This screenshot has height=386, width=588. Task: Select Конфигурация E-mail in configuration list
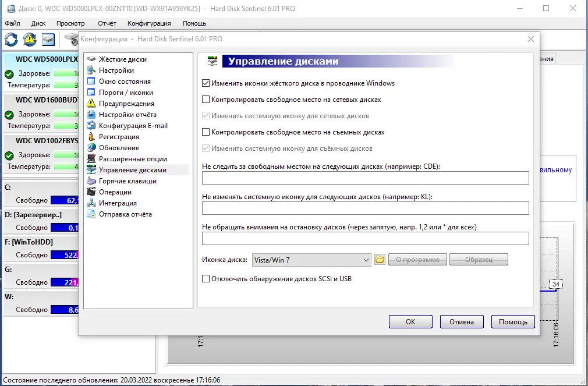pos(133,126)
